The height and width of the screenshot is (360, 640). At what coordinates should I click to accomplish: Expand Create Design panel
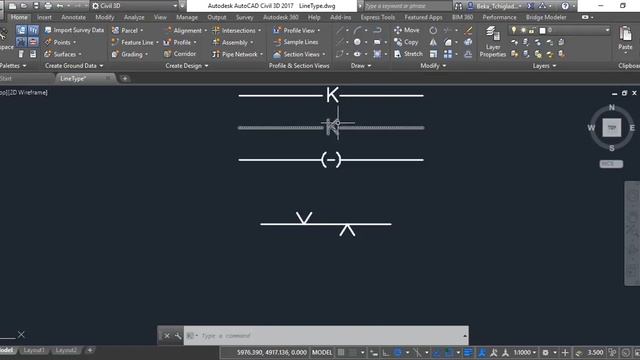187,66
